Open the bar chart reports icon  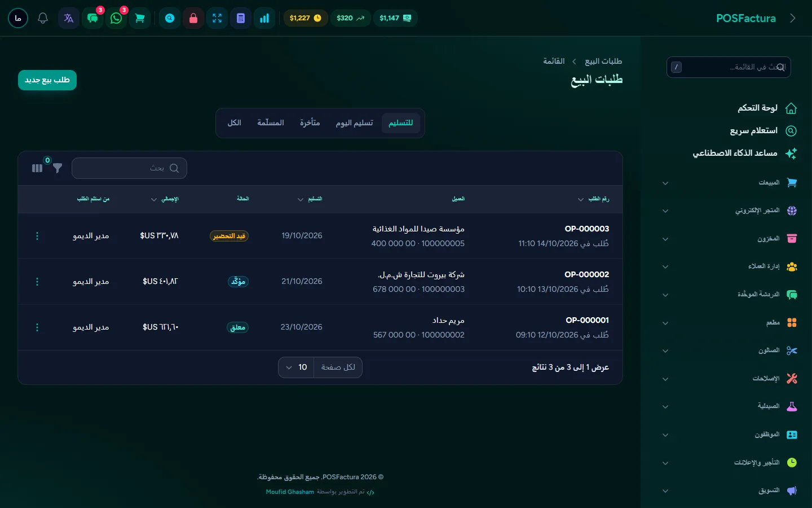tap(264, 18)
